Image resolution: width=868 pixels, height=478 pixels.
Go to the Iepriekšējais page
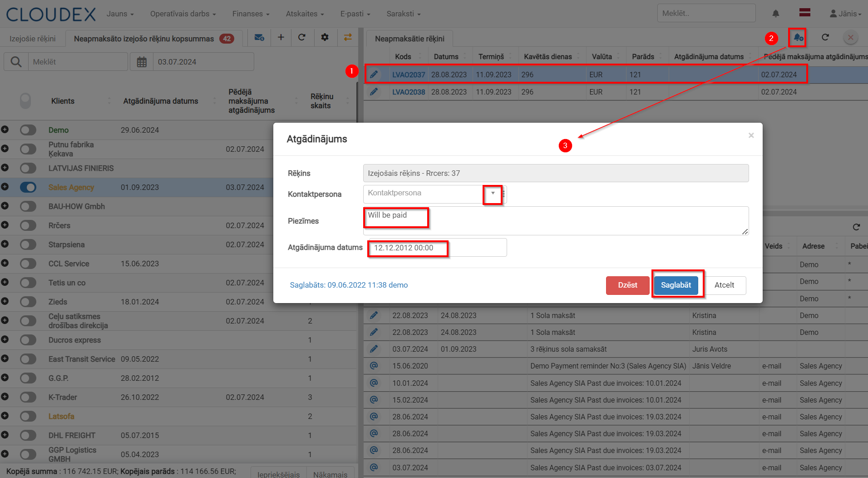pyautogui.click(x=278, y=473)
